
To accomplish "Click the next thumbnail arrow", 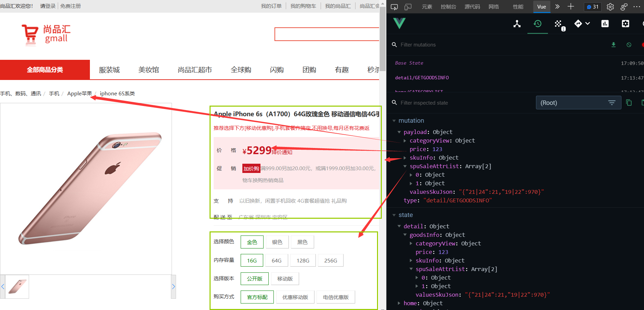I will (173, 286).
